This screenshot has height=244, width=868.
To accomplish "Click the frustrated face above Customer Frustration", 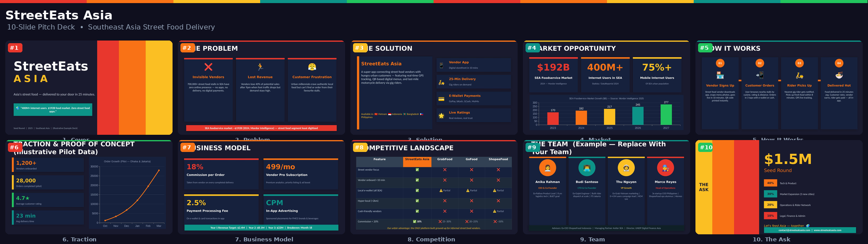I will pos(312,67).
